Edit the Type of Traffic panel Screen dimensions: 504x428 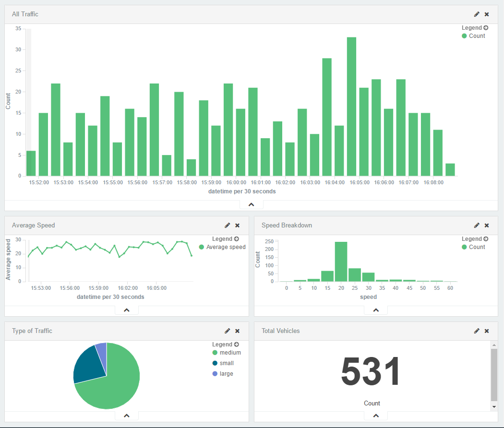coord(227,331)
